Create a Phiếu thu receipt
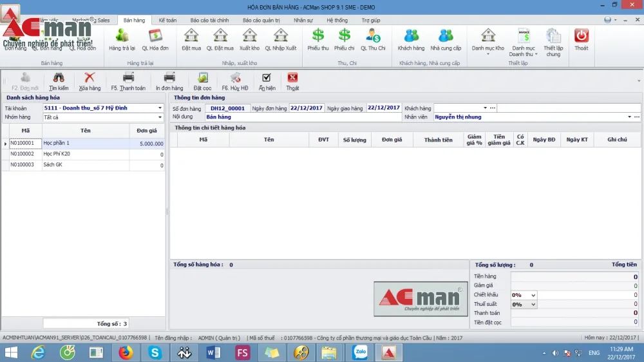 [318, 40]
